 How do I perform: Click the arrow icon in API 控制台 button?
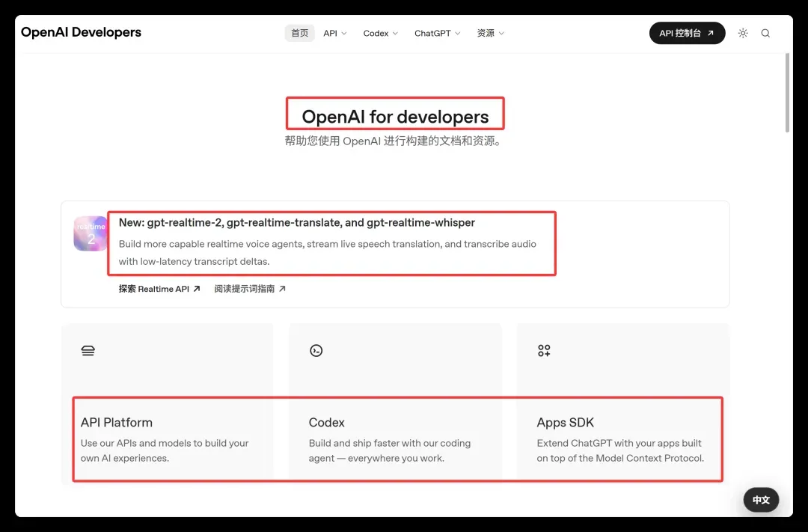click(x=710, y=33)
